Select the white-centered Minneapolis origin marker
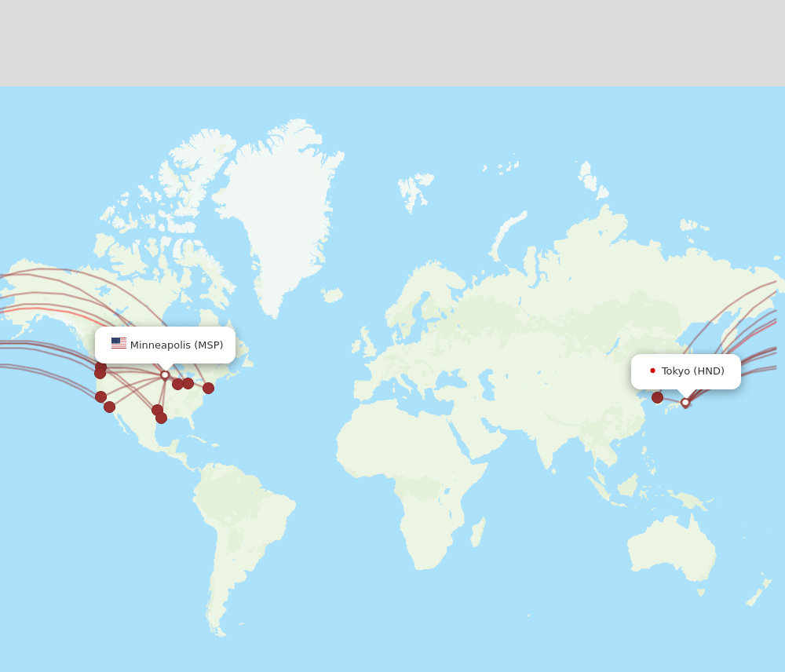This screenshot has width=785, height=672. [165, 375]
